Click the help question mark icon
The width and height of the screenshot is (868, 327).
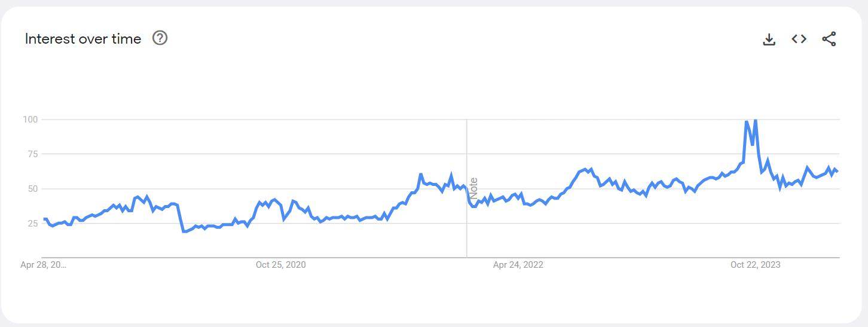[160, 38]
